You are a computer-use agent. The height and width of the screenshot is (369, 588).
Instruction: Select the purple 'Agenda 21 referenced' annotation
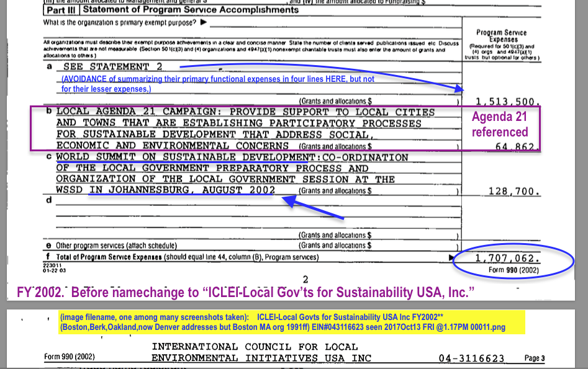[x=500, y=124]
